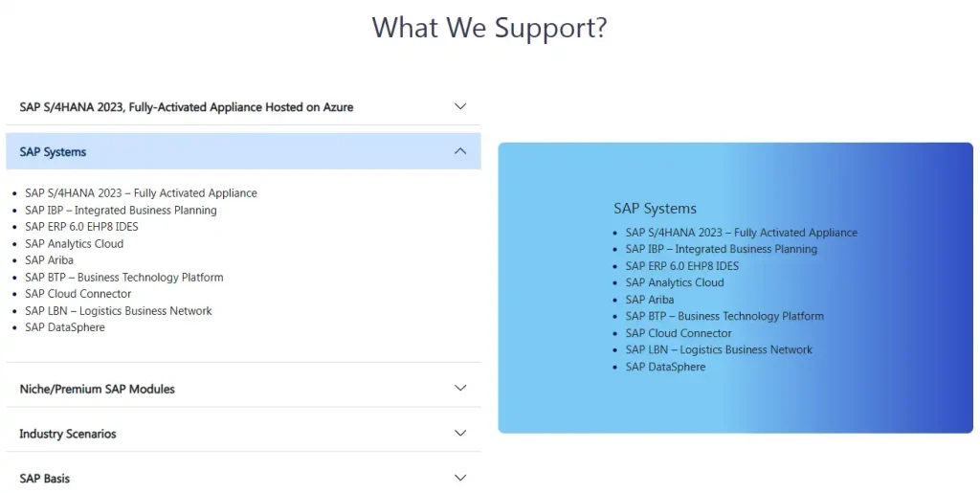The image size is (980, 493).
Task: Open the Niche/Premium SAP Modules section title
Action: point(98,389)
